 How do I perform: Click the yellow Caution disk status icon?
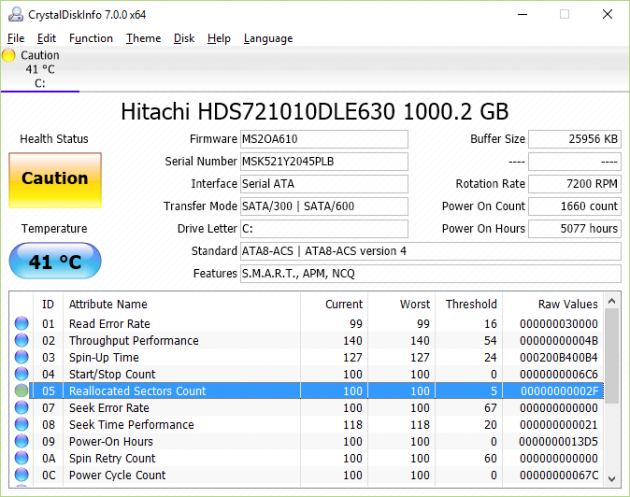point(10,56)
